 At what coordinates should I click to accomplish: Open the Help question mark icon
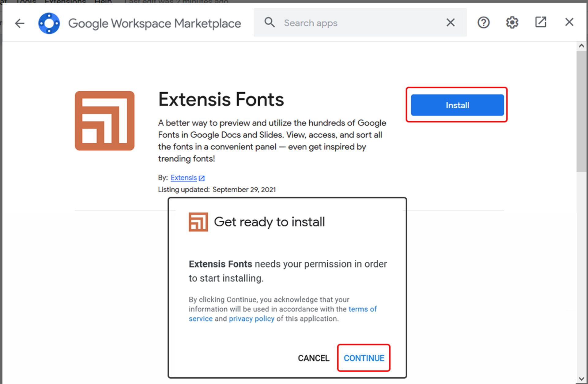(x=483, y=22)
